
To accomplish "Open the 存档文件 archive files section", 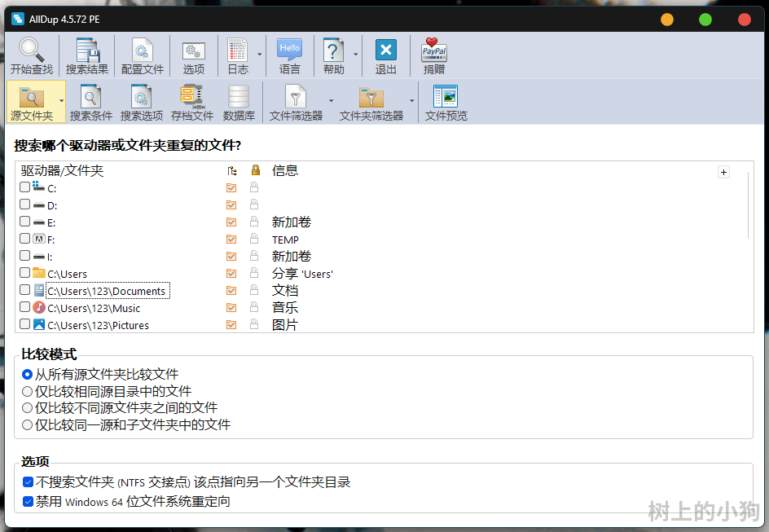I will [x=192, y=103].
